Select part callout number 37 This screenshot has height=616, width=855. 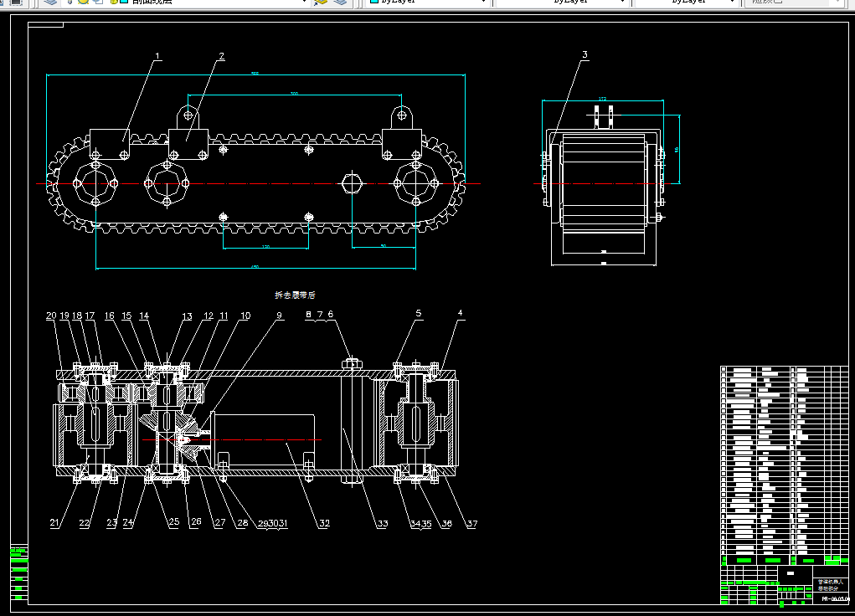471,523
